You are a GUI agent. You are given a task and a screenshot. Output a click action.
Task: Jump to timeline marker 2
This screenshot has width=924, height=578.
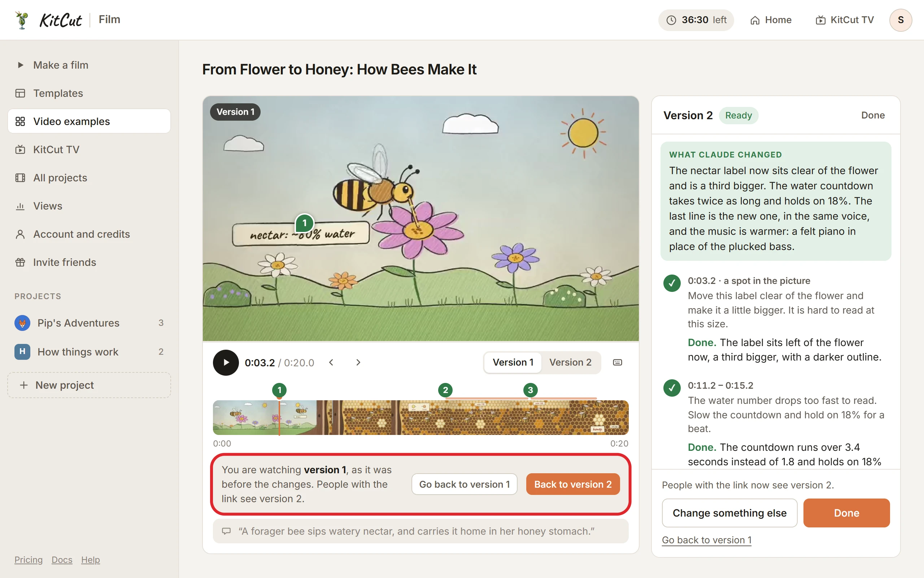445,390
